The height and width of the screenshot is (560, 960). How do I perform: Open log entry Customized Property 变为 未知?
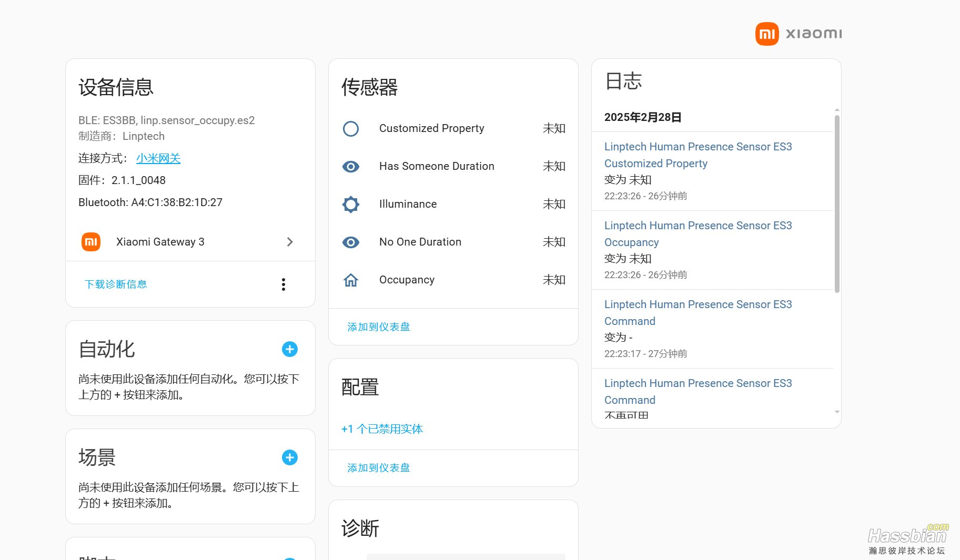[713, 171]
